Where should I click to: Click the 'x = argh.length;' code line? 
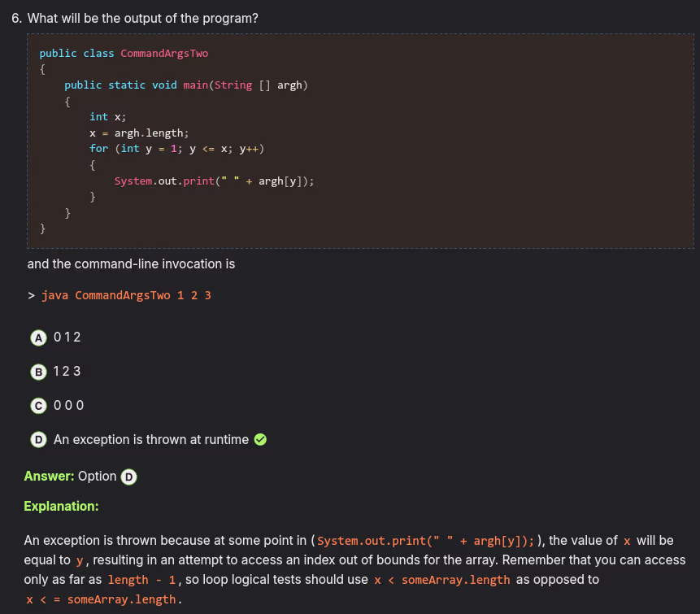139,133
